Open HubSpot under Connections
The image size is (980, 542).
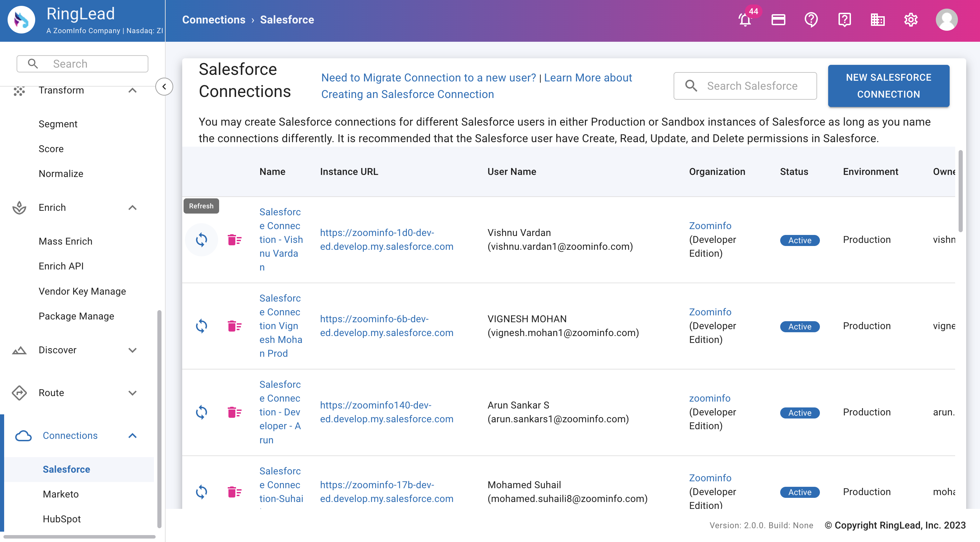(x=61, y=519)
